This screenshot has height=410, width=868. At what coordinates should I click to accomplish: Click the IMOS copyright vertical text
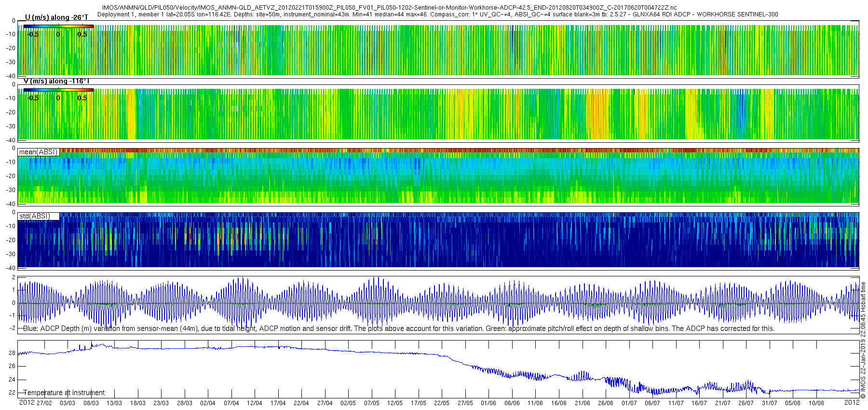(x=863, y=340)
